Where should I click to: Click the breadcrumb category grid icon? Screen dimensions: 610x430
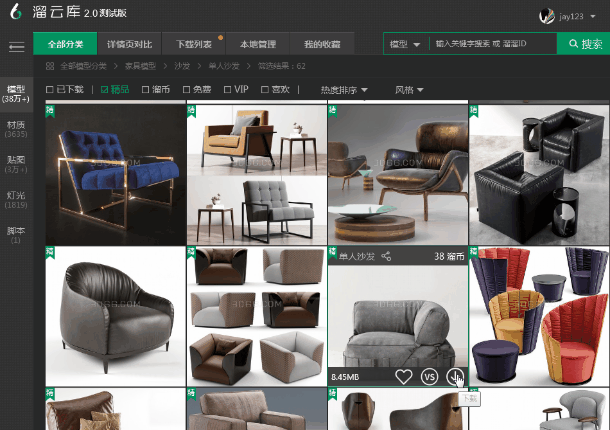[x=50, y=66]
